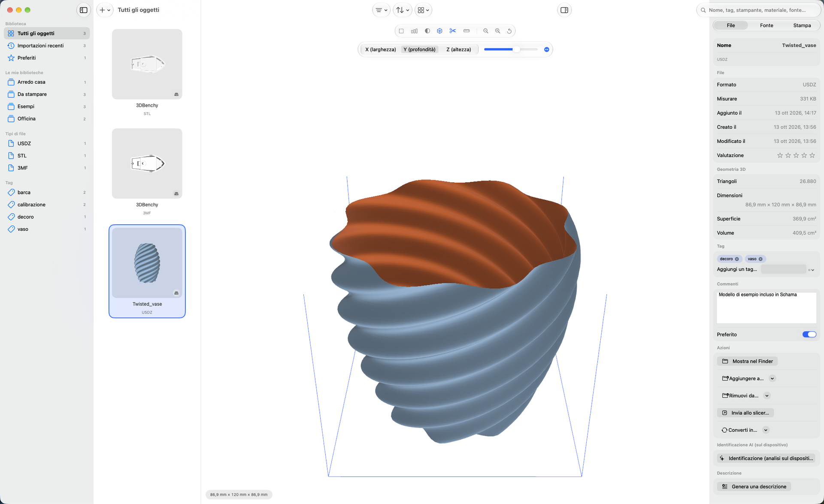
Task: Expand the Converti in... dropdown
Action: (766, 430)
